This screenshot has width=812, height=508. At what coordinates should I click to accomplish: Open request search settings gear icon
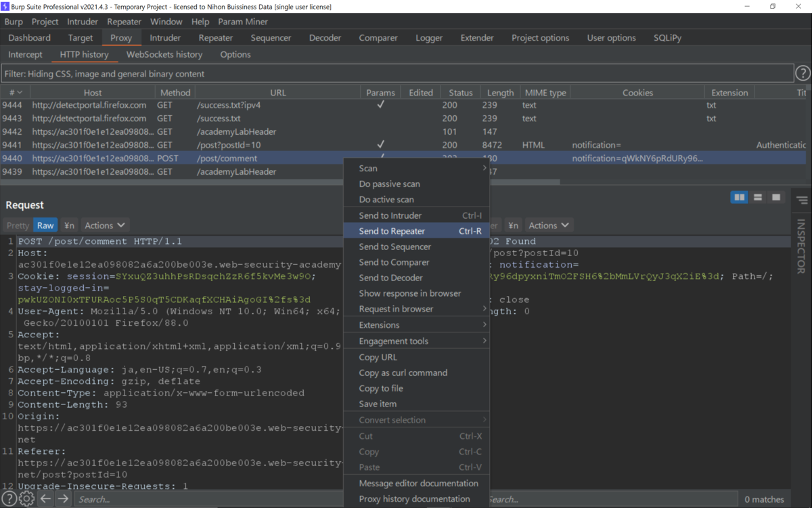26,499
